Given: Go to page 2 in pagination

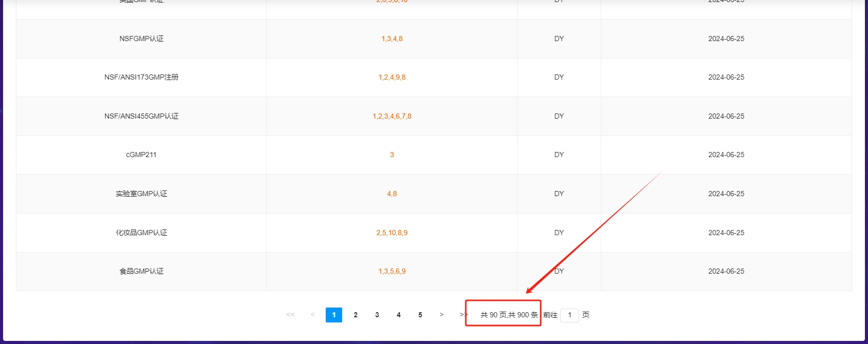Looking at the screenshot, I should pos(356,315).
